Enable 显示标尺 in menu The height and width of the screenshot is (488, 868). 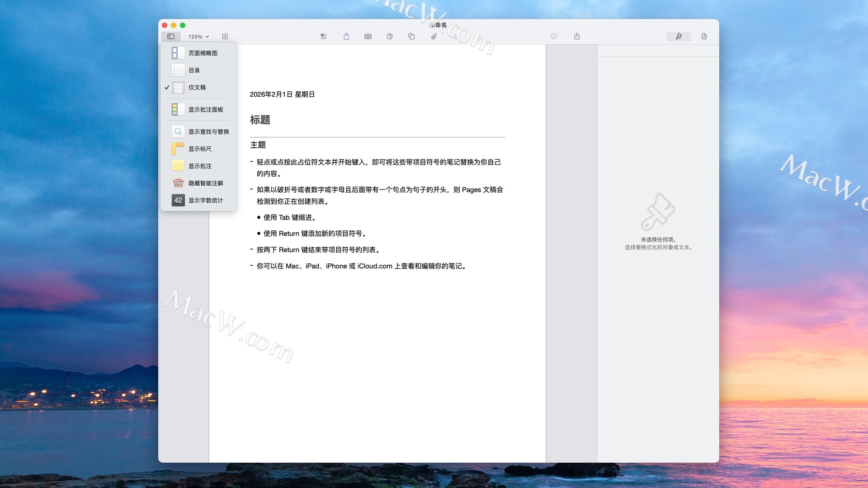(200, 149)
